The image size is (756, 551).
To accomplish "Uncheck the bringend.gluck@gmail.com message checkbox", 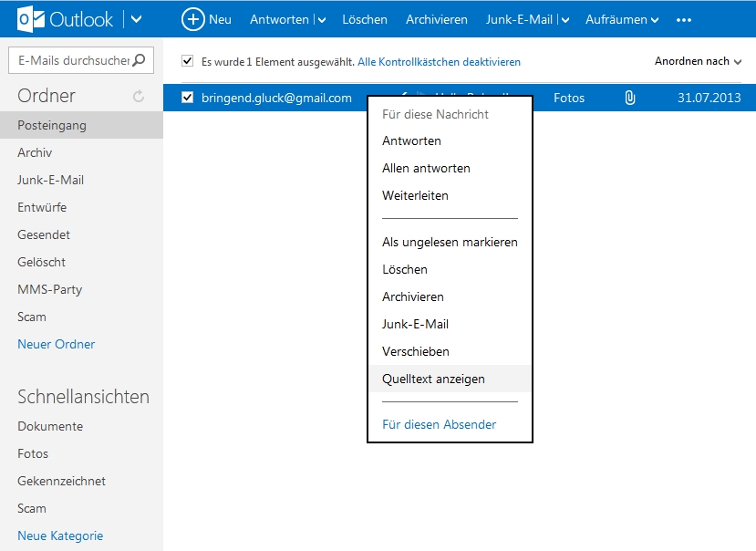I will coord(188,98).
